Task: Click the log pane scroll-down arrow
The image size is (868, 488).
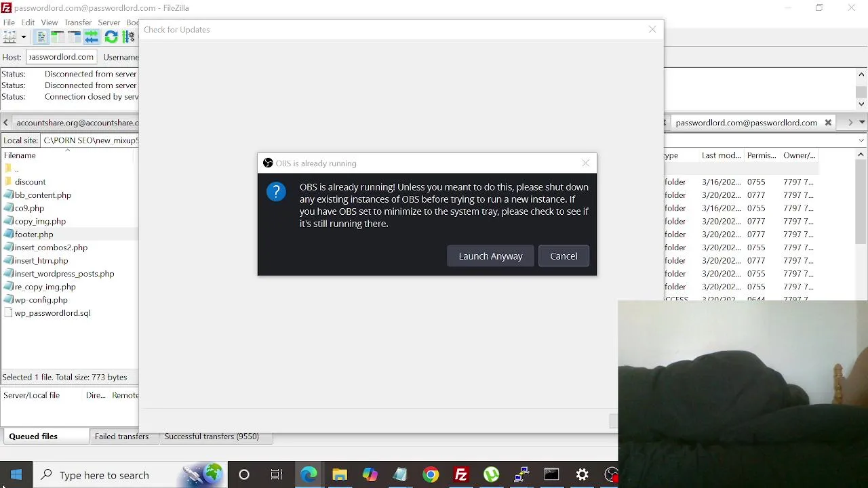Action: click(862, 104)
